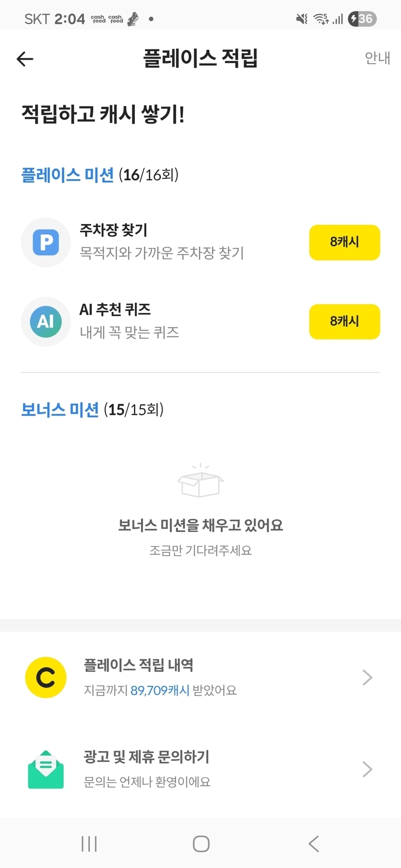Tap the AI 추천 퀴즈 icon
Viewport: 401px width, 868px height.
[46, 322]
